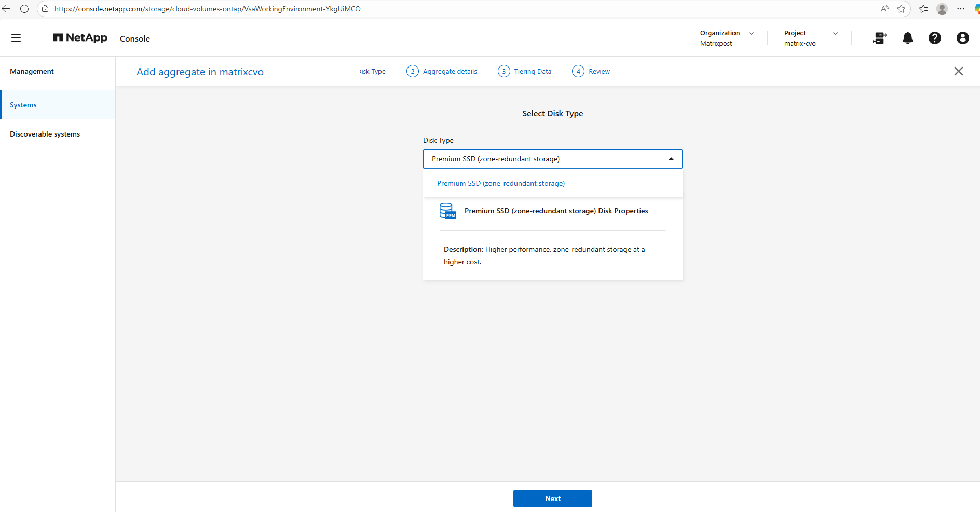Go back in the browser
Image resolution: width=980 pixels, height=512 pixels.
pyautogui.click(x=6, y=9)
